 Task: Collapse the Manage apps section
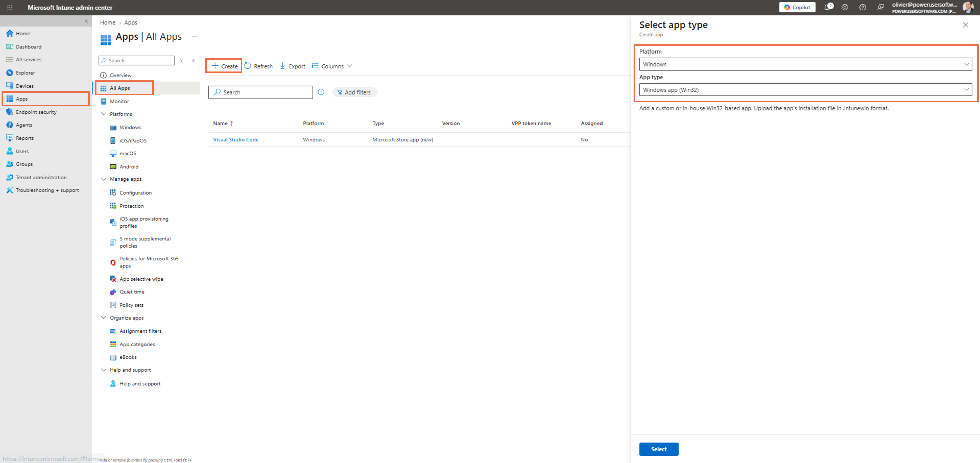[x=103, y=179]
